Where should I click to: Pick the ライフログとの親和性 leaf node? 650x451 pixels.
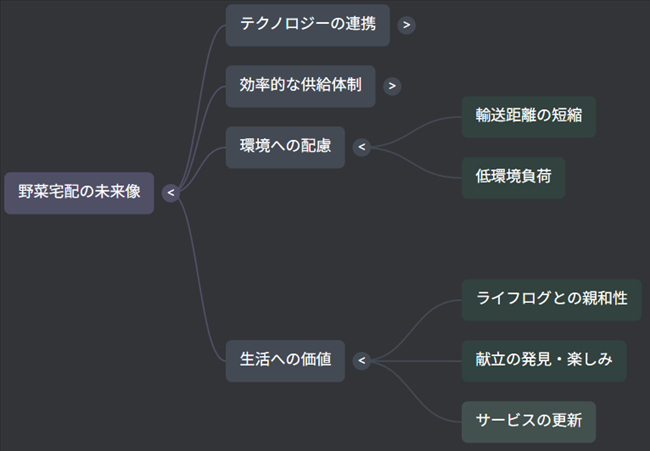(x=551, y=299)
